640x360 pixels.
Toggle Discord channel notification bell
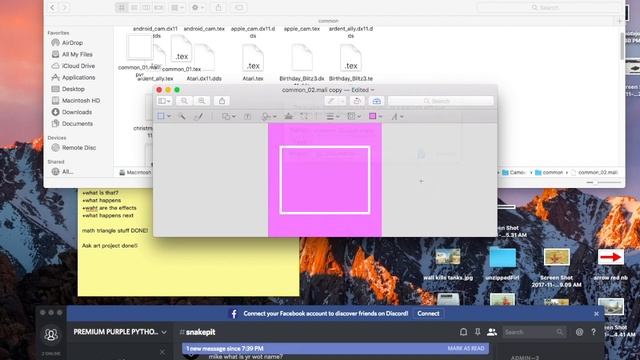pos(463,332)
